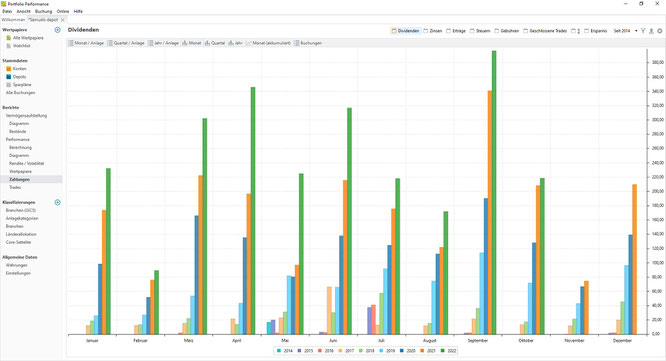Open the Core-Sattelite classification
The width and height of the screenshot is (666, 361).
click(x=18, y=242)
